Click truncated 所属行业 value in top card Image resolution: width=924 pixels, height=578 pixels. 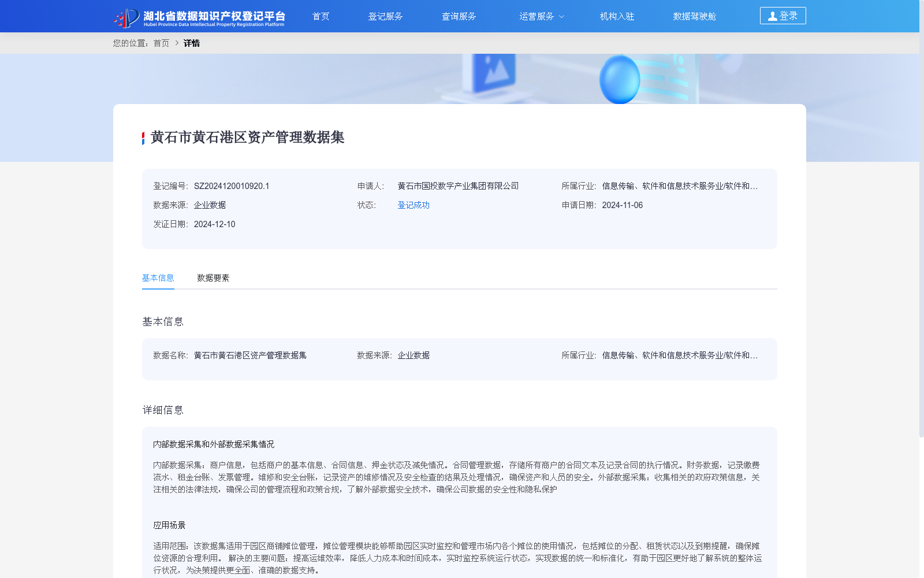pyautogui.click(x=680, y=186)
